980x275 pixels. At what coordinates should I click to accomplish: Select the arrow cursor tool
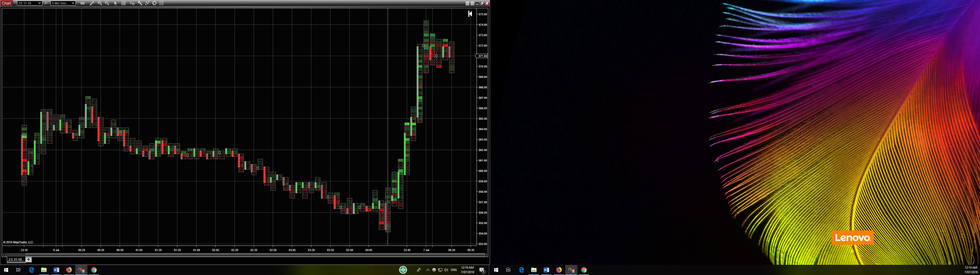pos(116,3)
